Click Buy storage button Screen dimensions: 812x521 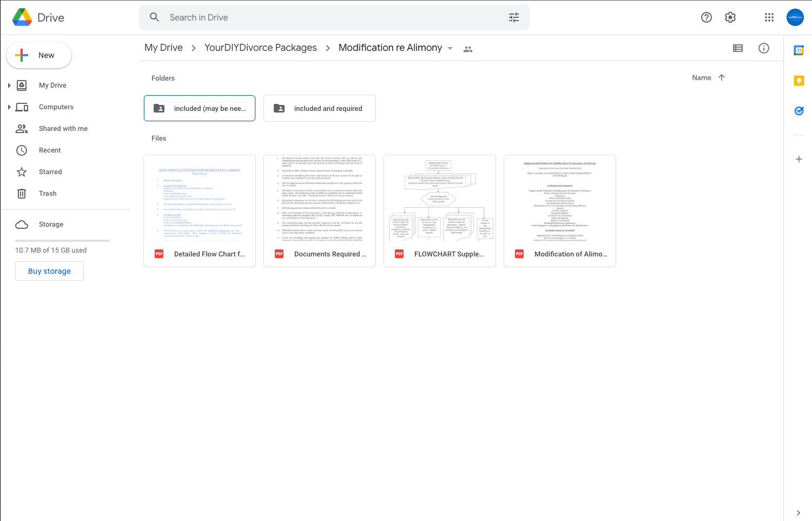pos(49,271)
